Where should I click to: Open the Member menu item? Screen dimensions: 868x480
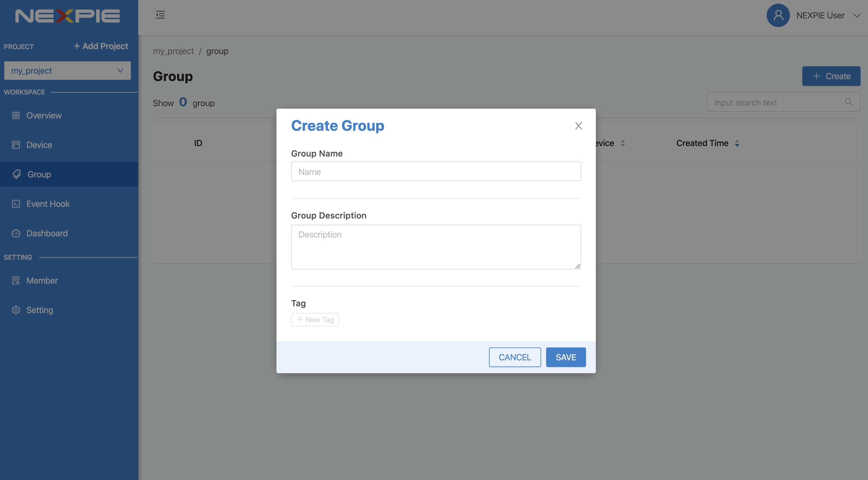pyautogui.click(x=69, y=281)
